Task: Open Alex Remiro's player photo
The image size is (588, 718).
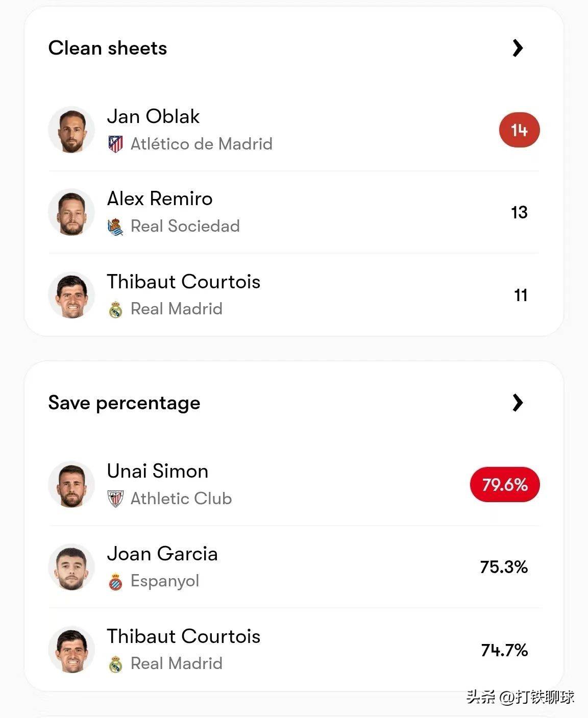Action: 71,212
